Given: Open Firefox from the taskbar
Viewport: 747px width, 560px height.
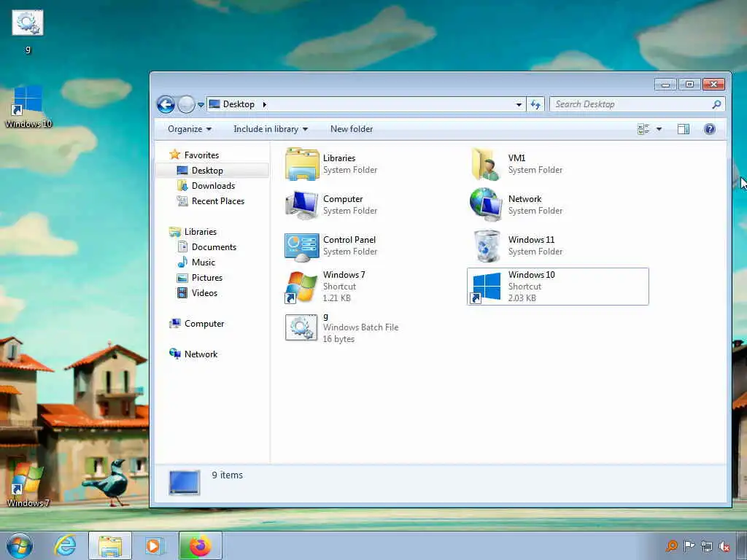Looking at the screenshot, I should [201, 545].
